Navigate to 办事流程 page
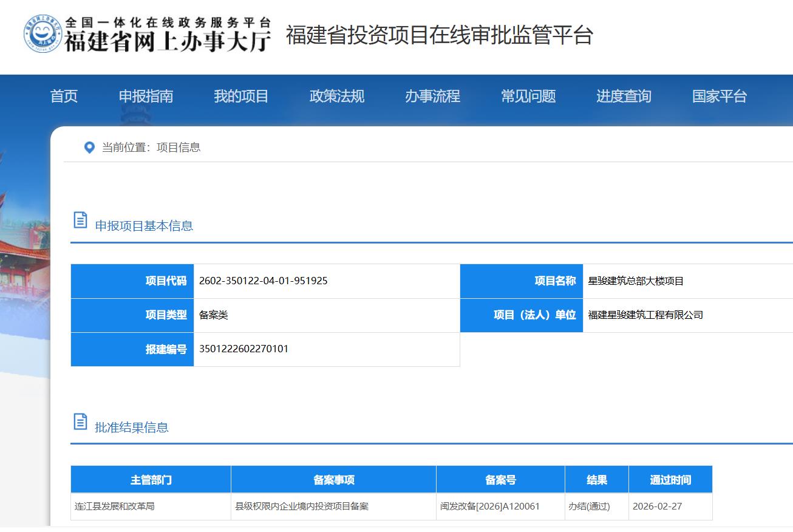The height and width of the screenshot is (532, 793). pyautogui.click(x=432, y=96)
